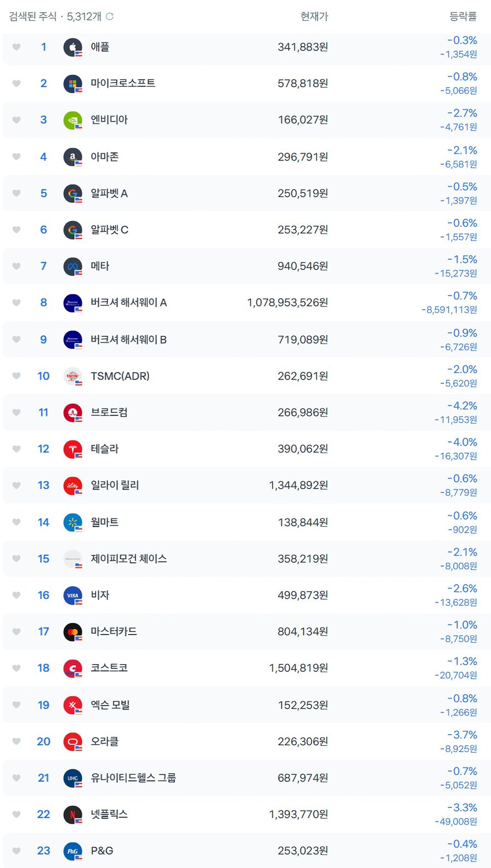Open the 마이크로소프트 stock name
Viewport: 491px width, 868px height.
[122, 83]
